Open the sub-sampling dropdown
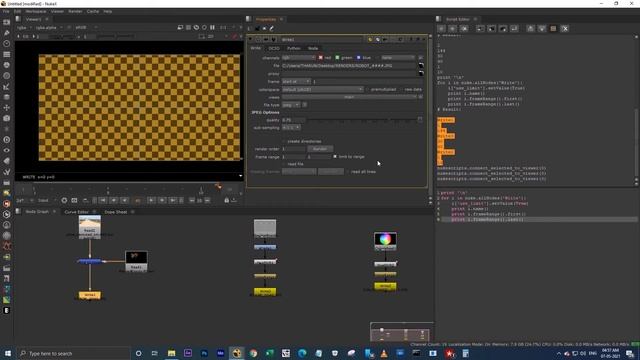This screenshot has width=640, height=360. click(291, 128)
